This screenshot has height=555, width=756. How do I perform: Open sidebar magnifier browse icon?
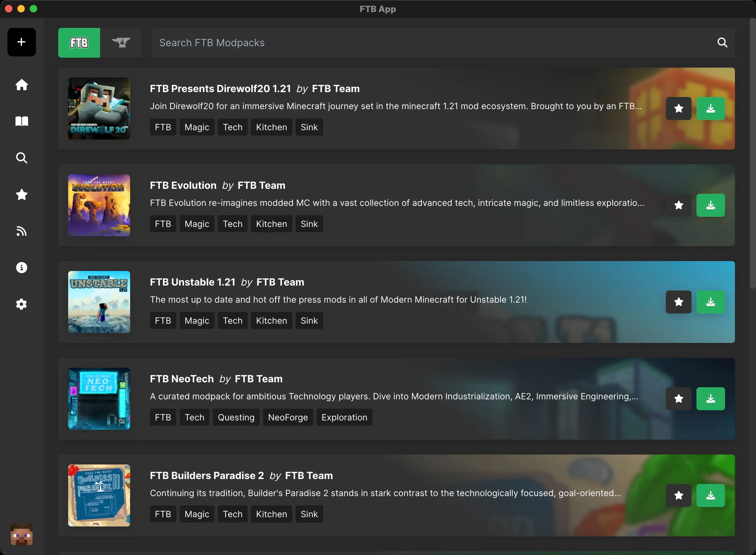coord(21,158)
